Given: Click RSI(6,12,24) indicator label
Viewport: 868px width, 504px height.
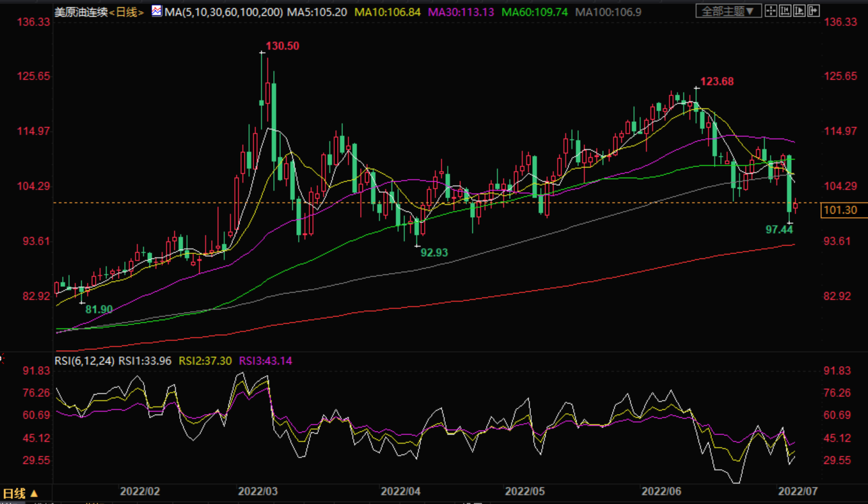Looking at the screenshot, I should (x=85, y=361).
